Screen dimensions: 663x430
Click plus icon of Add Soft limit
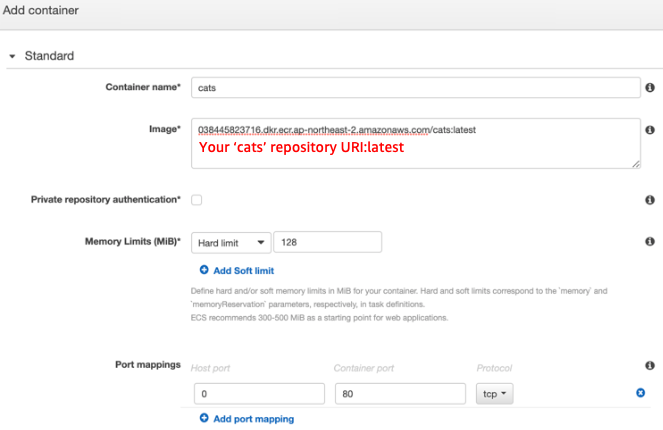[x=204, y=270]
